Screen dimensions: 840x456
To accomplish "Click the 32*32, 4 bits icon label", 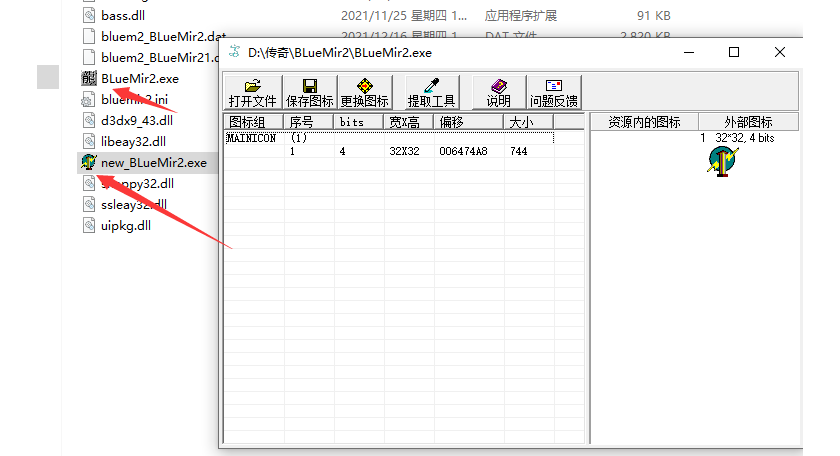I will [x=745, y=138].
